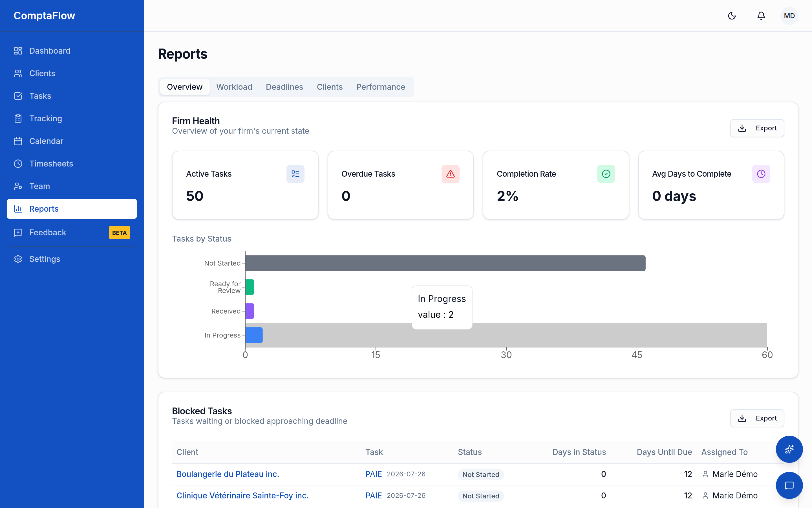Viewport: 812px width, 508px height.
Task: Click the green Ready for Review bar
Action: [x=250, y=287]
